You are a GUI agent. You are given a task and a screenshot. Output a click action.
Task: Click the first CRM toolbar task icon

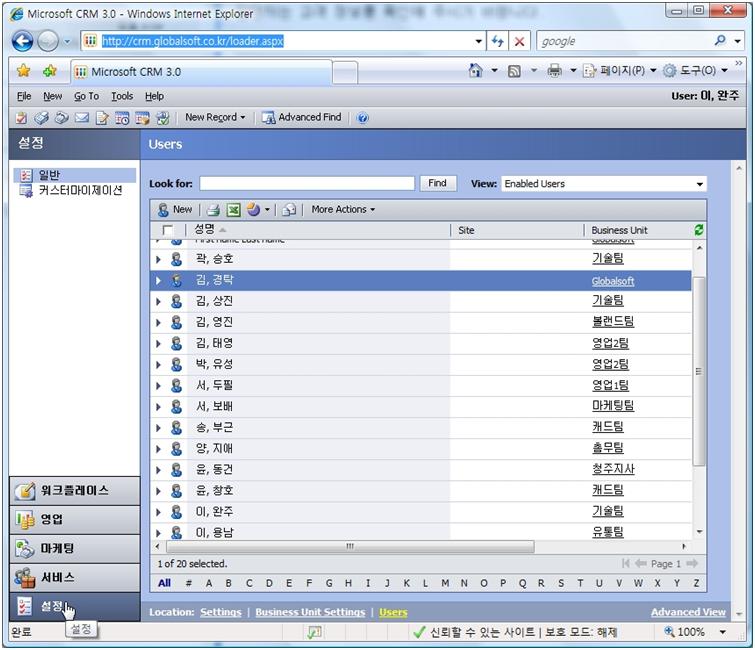(21, 117)
